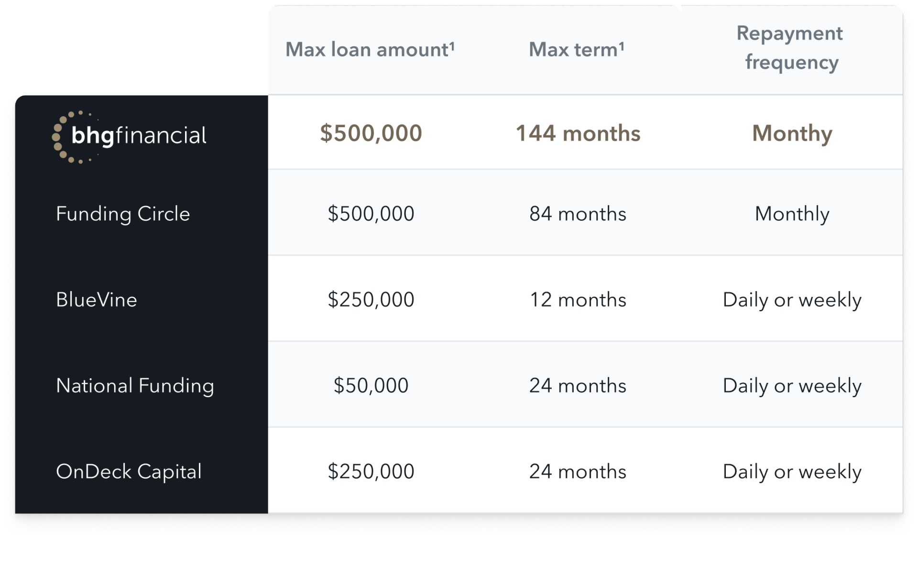
Task: Click the bhg financial logo
Action: click(x=129, y=137)
